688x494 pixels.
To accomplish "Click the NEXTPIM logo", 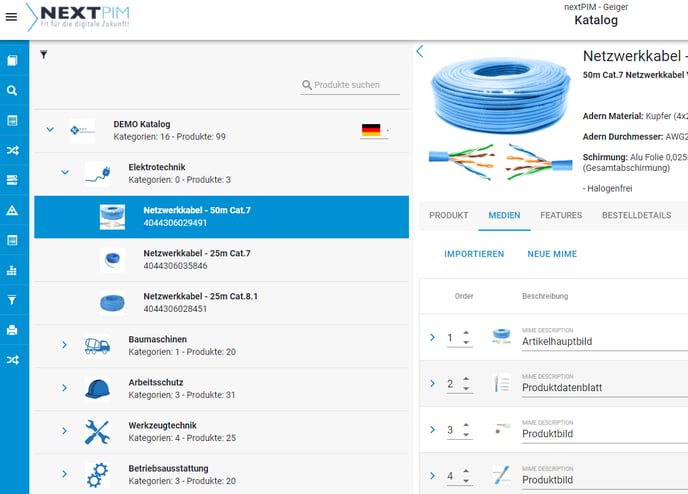I will tap(78, 17).
